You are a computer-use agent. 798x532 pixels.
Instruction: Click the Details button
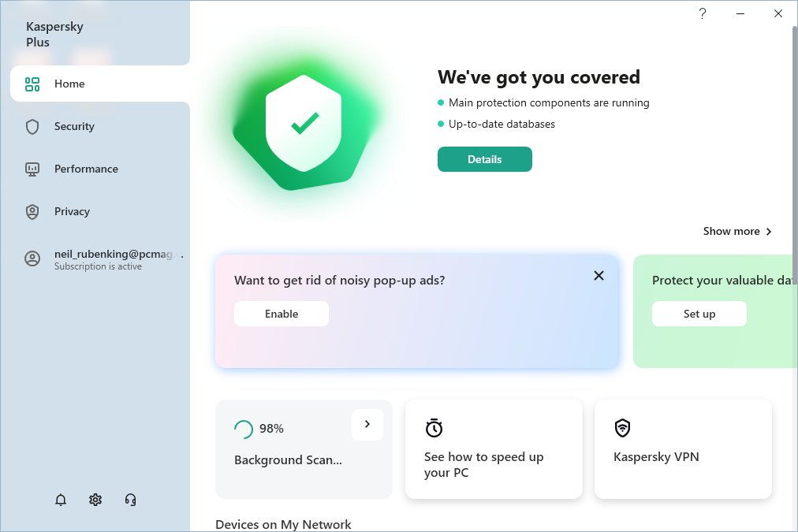pyautogui.click(x=484, y=158)
